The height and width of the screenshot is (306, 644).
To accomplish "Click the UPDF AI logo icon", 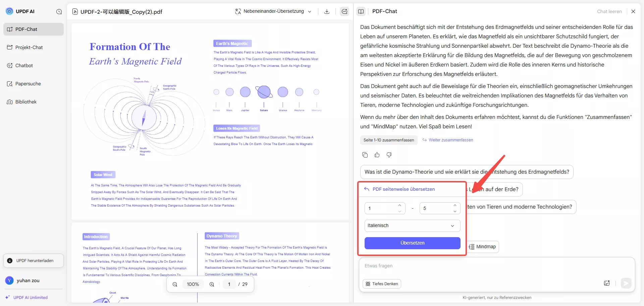I will click(x=9, y=11).
